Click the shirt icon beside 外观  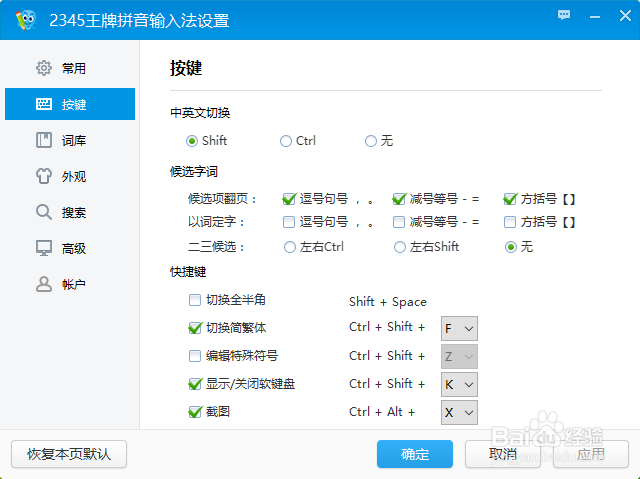(44, 176)
